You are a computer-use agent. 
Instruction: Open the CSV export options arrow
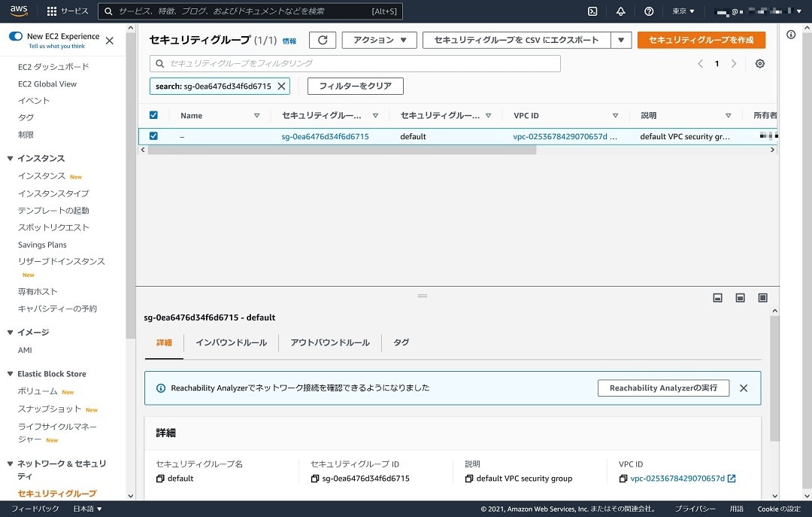click(x=621, y=40)
